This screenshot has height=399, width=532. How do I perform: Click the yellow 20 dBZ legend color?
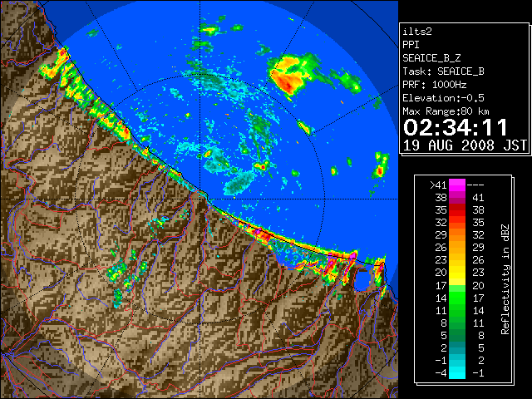pyautogui.click(x=457, y=273)
